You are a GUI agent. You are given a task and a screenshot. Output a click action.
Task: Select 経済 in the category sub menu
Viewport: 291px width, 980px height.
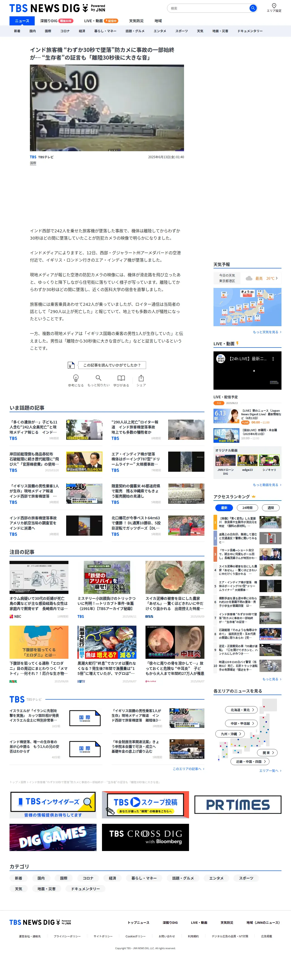tap(82, 31)
